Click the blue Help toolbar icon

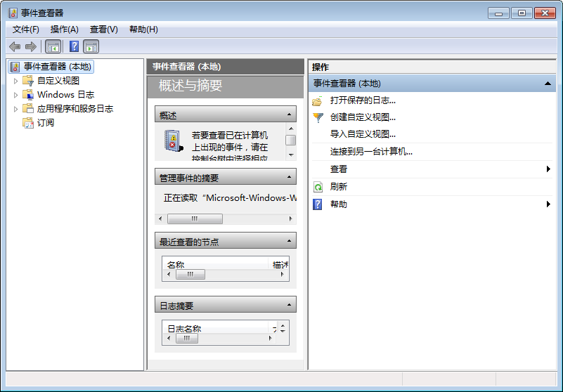tap(74, 46)
